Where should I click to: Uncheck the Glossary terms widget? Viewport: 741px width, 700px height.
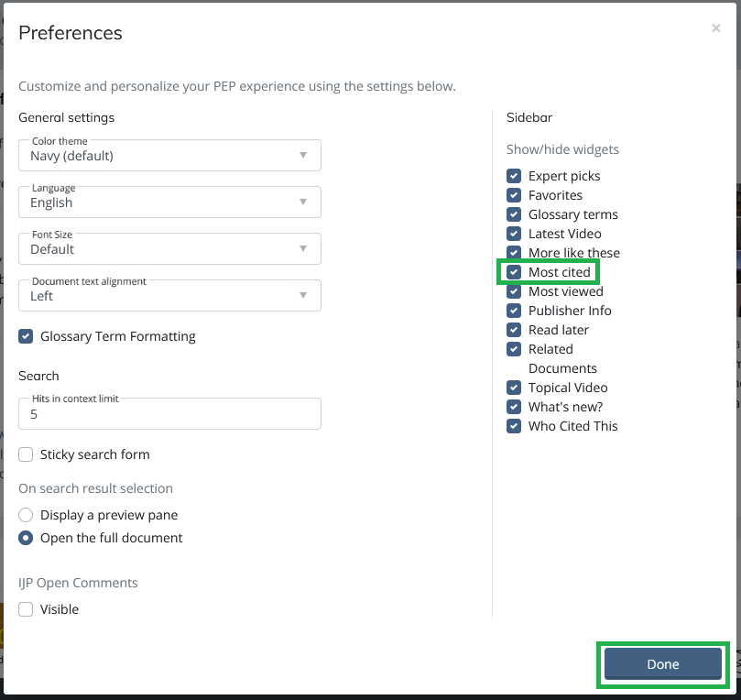point(514,214)
